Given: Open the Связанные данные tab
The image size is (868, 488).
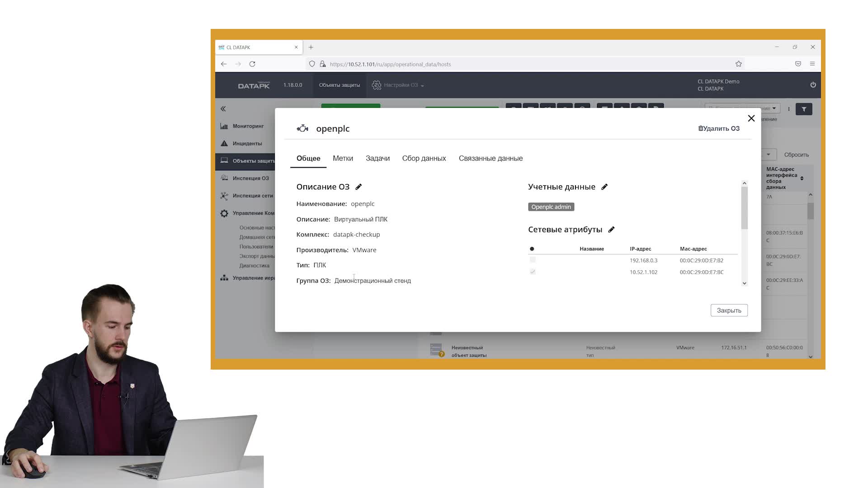Looking at the screenshot, I should point(491,159).
